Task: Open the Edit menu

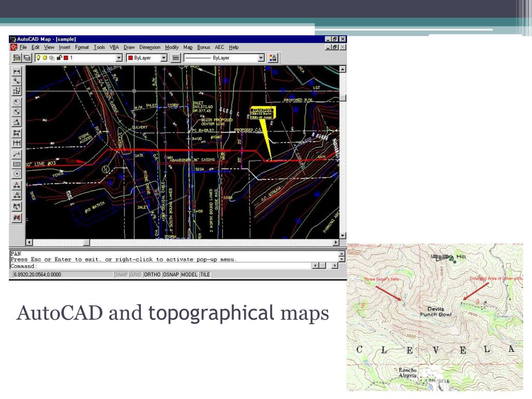Action: (x=35, y=47)
